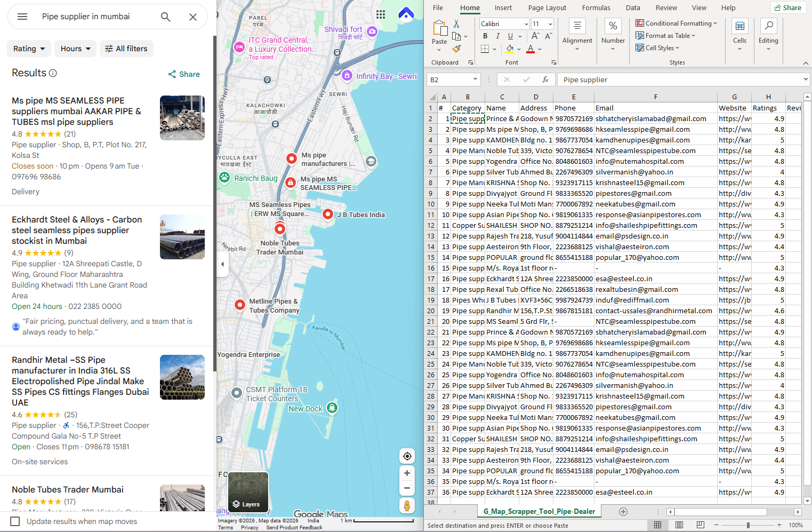
Task: Open the Hours filter dropdown
Action: tap(75, 49)
